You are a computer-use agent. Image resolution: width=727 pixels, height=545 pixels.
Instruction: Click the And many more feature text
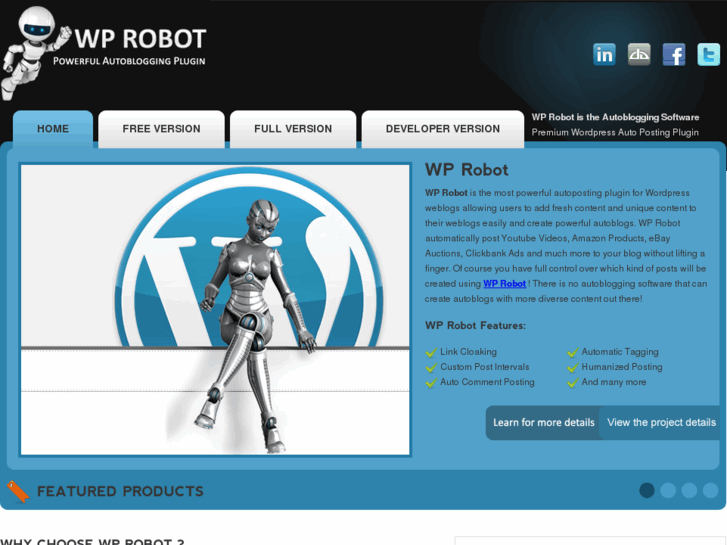(x=614, y=382)
